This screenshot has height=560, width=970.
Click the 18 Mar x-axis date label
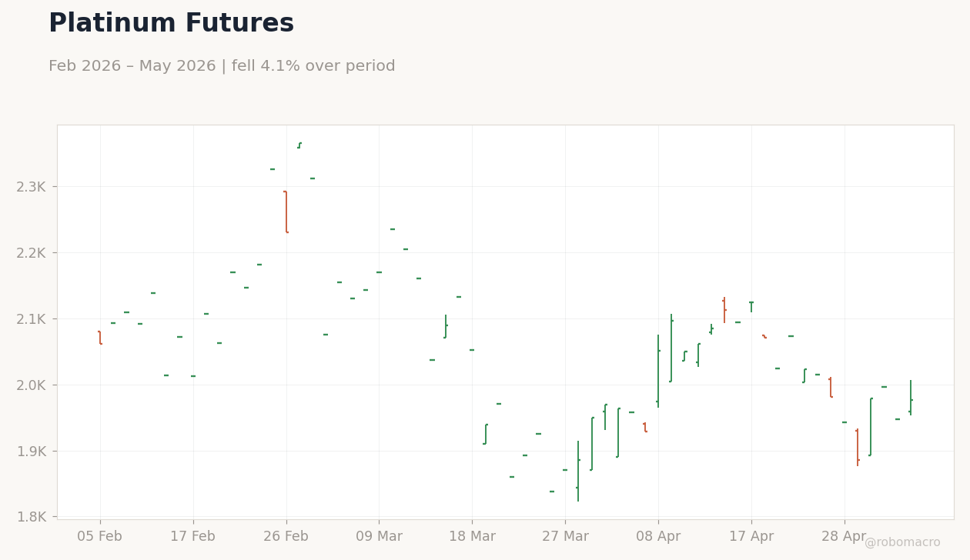pos(472,537)
